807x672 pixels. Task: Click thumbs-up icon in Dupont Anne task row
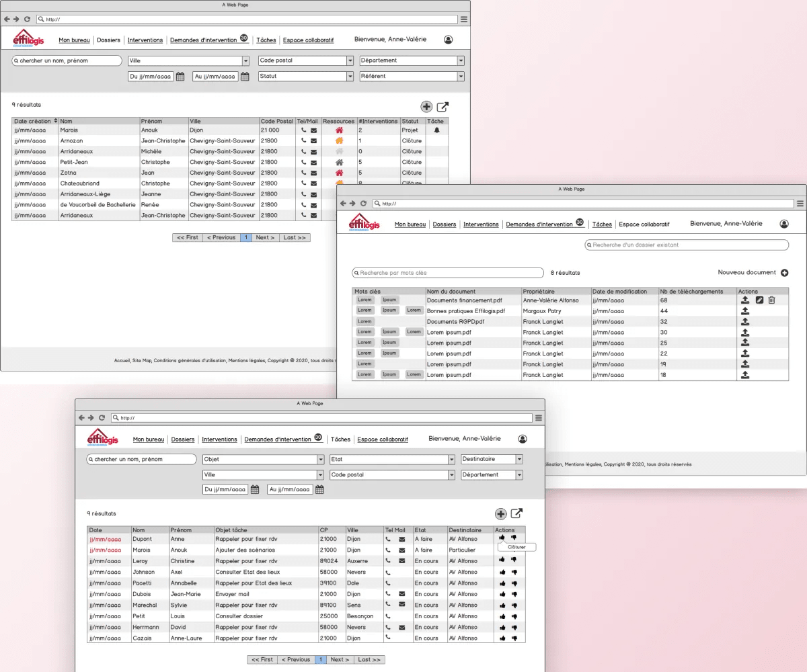[x=502, y=538]
